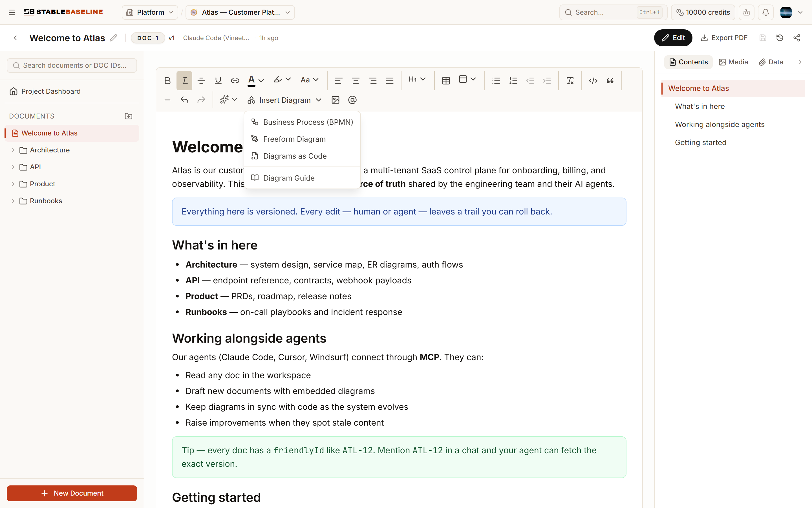812x508 pixels.
Task: Choose Freeform Diagram from the menu
Action: coord(302,139)
